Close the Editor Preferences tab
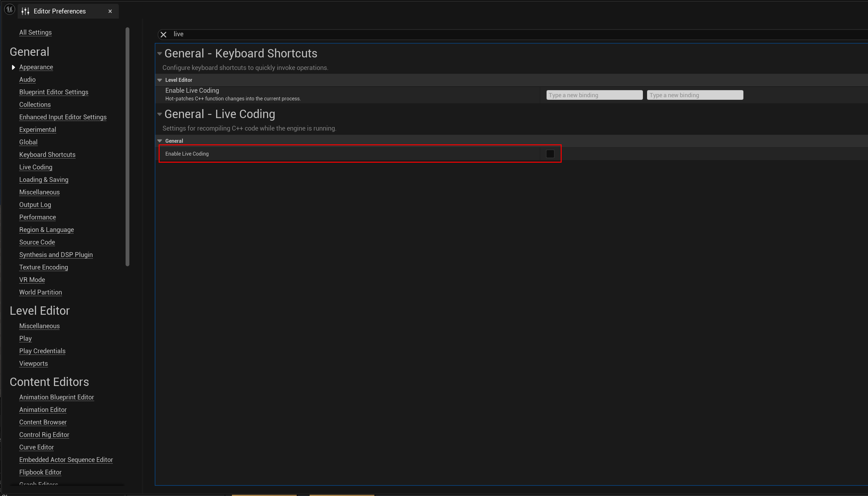868x496 pixels. pos(110,11)
